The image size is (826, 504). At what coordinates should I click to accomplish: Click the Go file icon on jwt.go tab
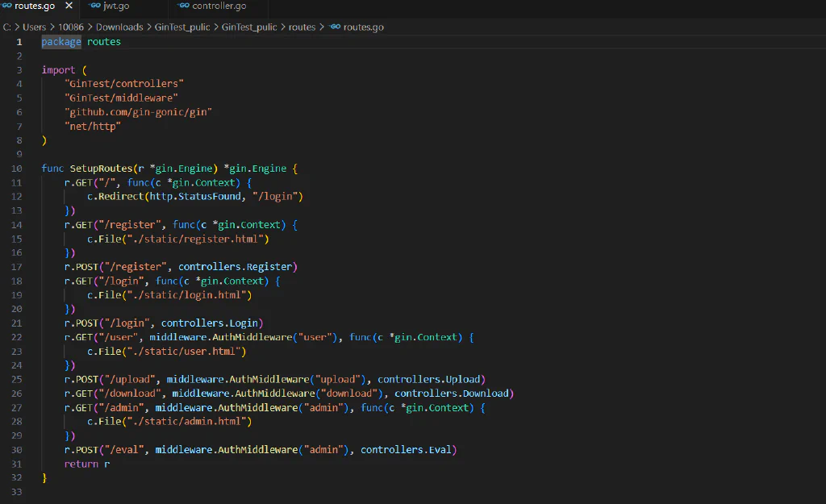95,6
